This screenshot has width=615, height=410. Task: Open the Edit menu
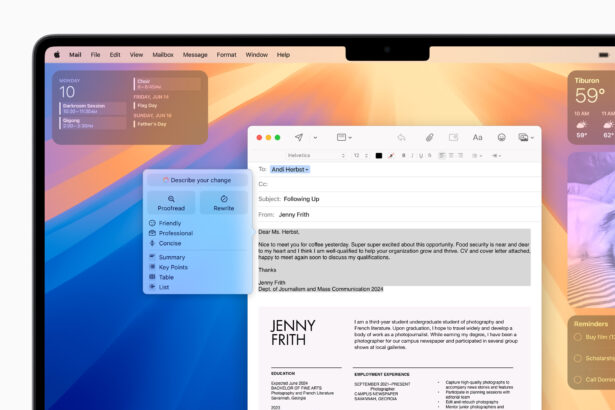click(x=115, y=55)
